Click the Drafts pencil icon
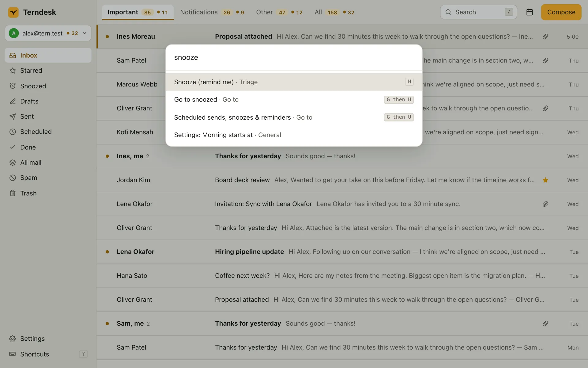 13,102
